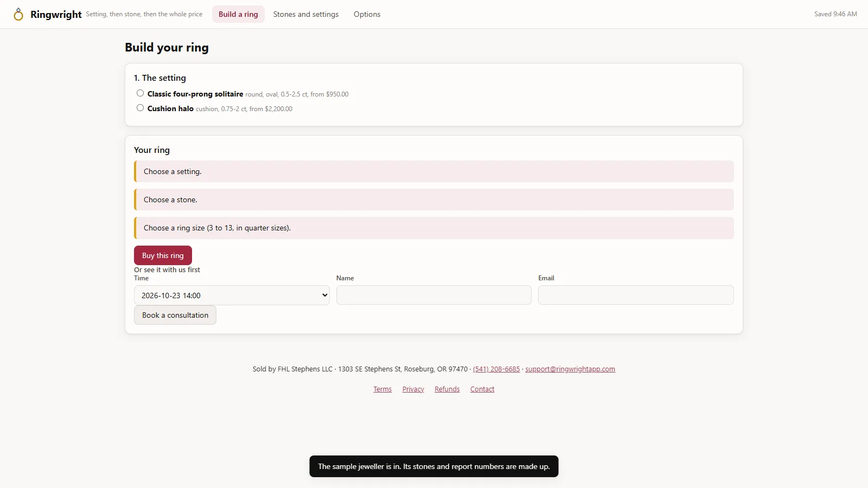Focus the Name input field
This screenshot has width=868, height=488.
[434, 295]
